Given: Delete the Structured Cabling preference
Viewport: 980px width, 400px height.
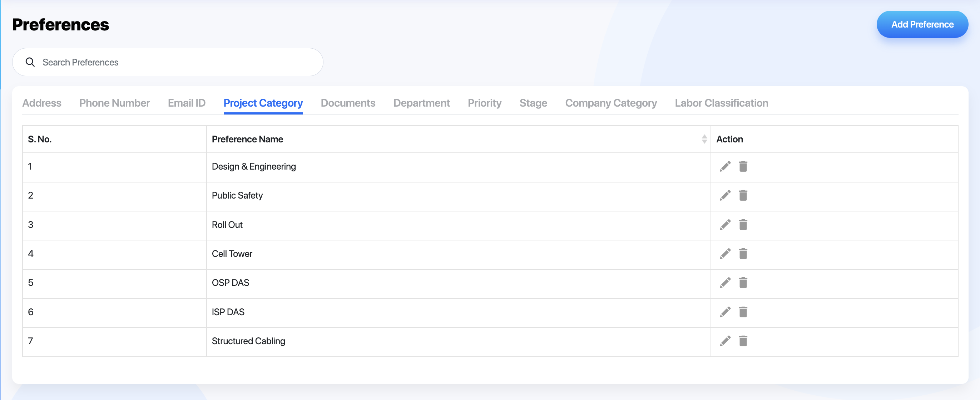Looking at the screenshot, I should (x=743, y=341).
